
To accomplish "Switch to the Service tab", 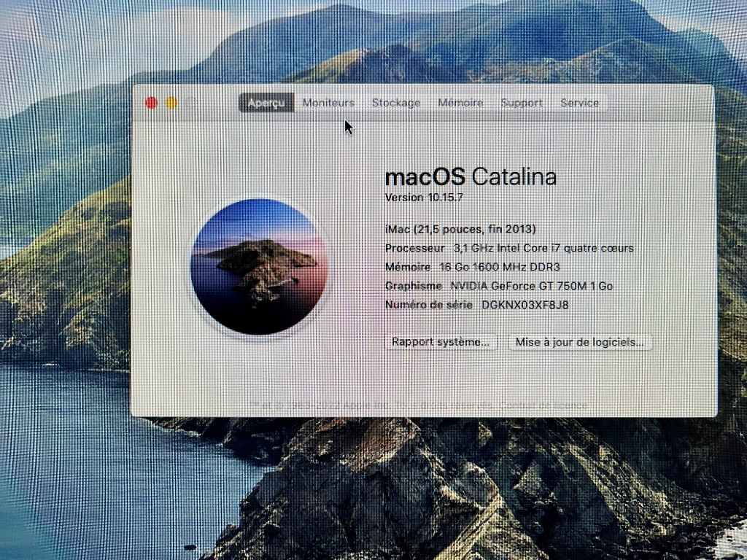I will coord(579,103).
